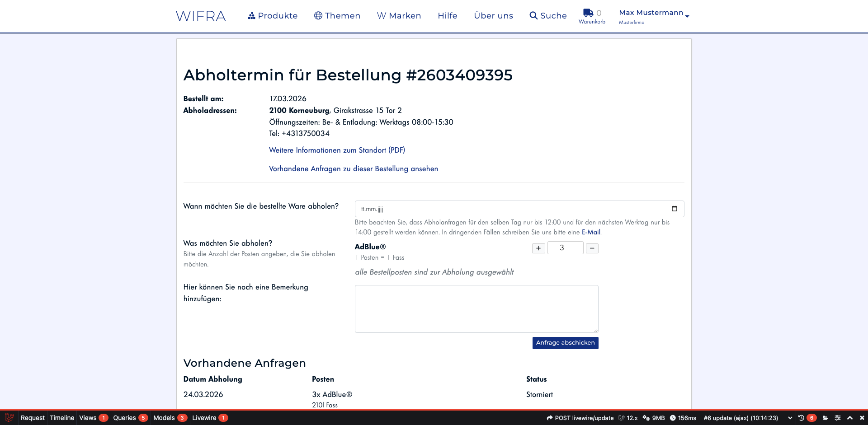Expand the debugbar request selector chevron
Screen dimensions: 868x425
(791, 418)
